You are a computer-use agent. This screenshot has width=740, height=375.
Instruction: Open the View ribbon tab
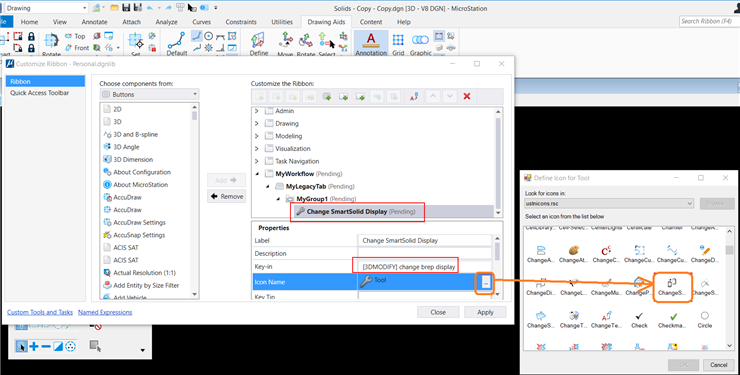point(59,22)
